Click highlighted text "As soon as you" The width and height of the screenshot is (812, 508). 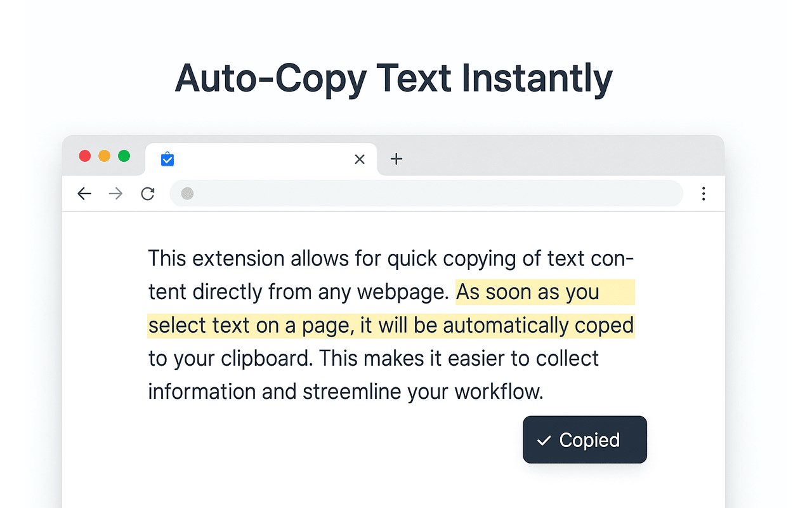tap(527, 292)
